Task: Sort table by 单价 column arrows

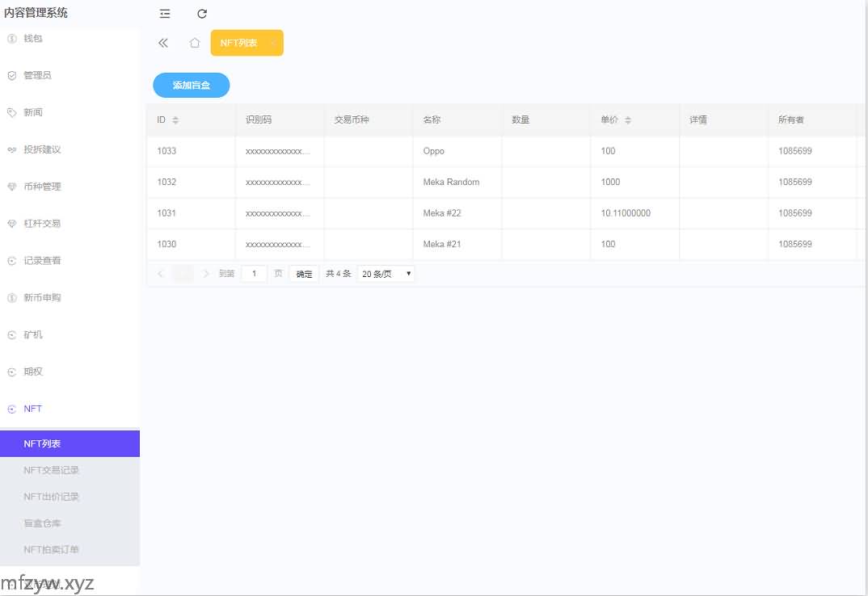Action: pos(628,120)
